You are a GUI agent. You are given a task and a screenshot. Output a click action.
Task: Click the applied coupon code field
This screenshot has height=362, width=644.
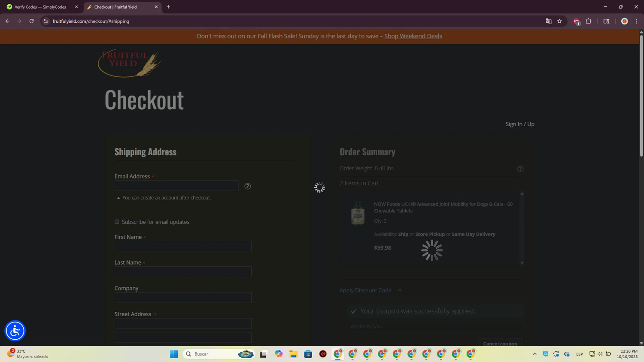pos(435,326)
